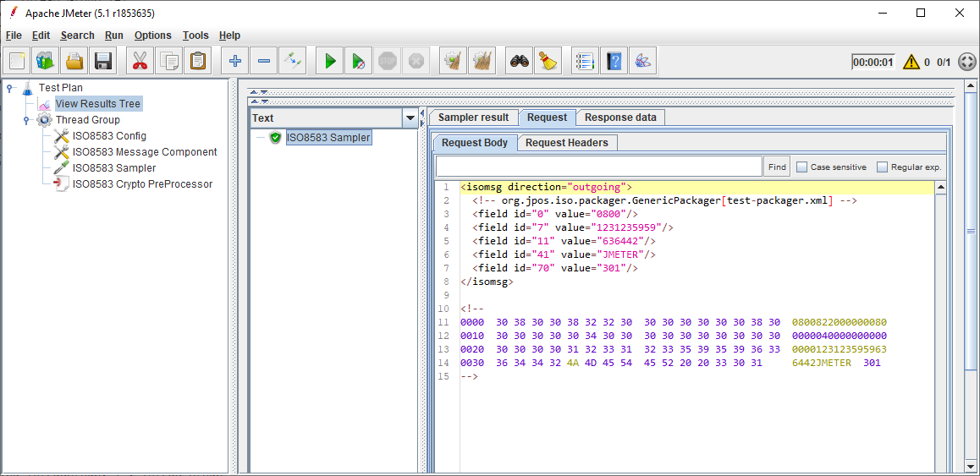Enable the Case sensitive checkbox
980x476 pixels.
tap(802, 167)
